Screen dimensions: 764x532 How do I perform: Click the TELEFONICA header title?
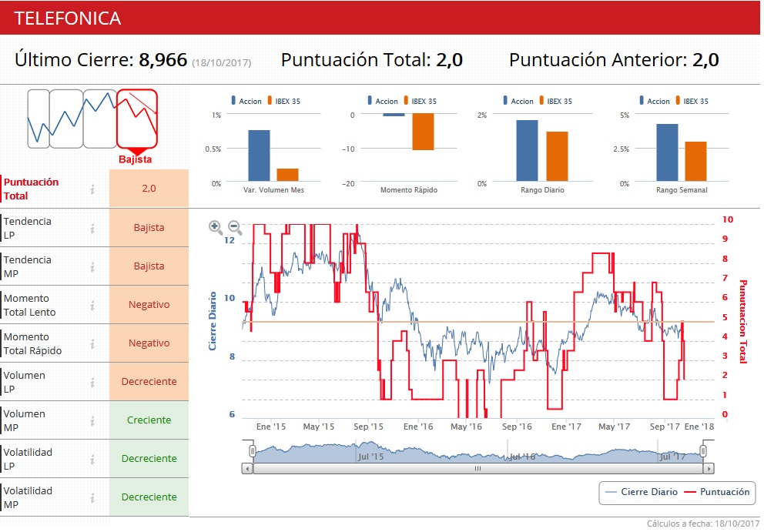coord(68,18)
